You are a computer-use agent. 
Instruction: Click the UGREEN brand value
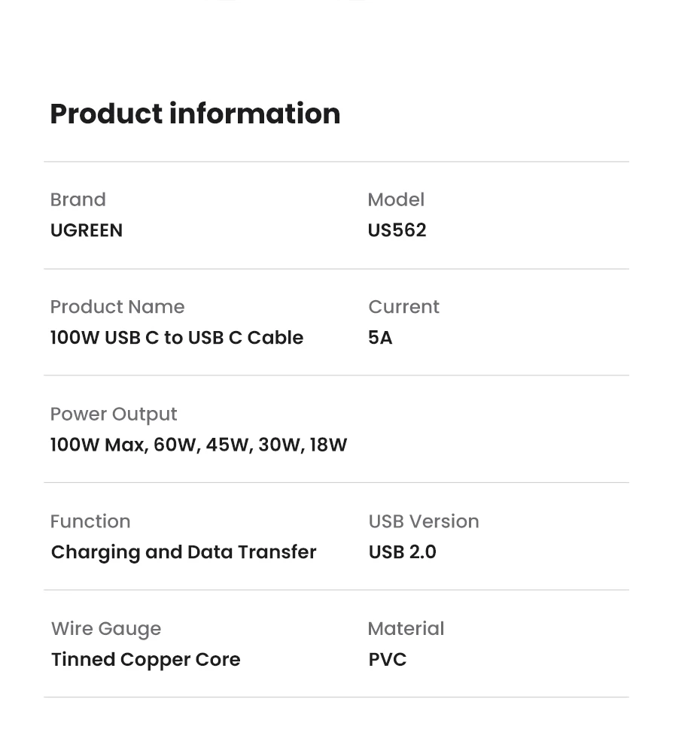pos(86,230)
